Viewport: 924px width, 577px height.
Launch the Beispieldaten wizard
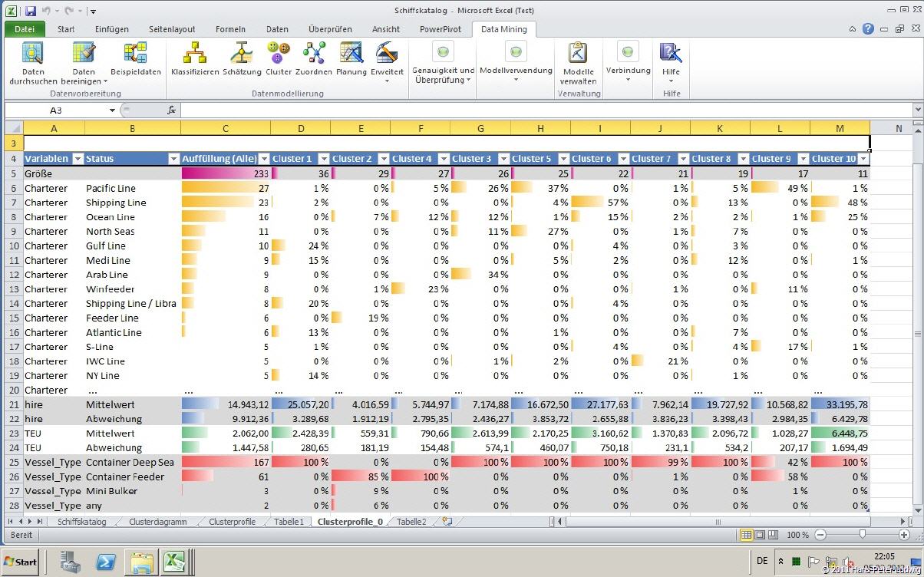click(x=136, y=60)
